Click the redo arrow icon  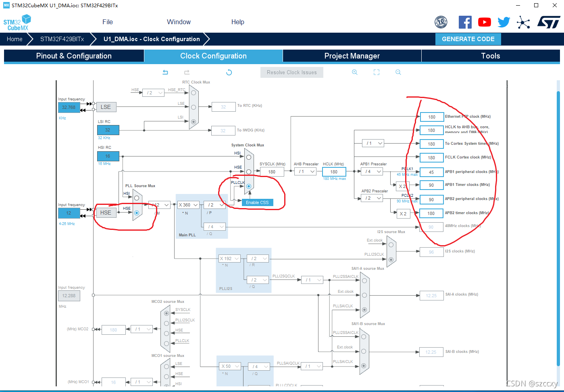tap(187, 72)
